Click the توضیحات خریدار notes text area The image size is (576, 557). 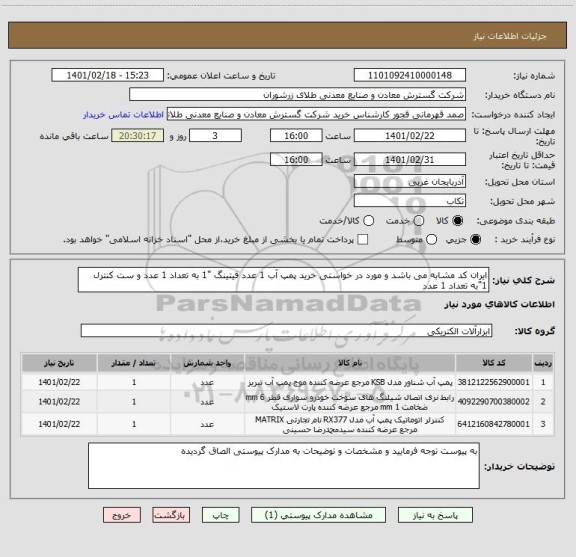coord(284,466)
